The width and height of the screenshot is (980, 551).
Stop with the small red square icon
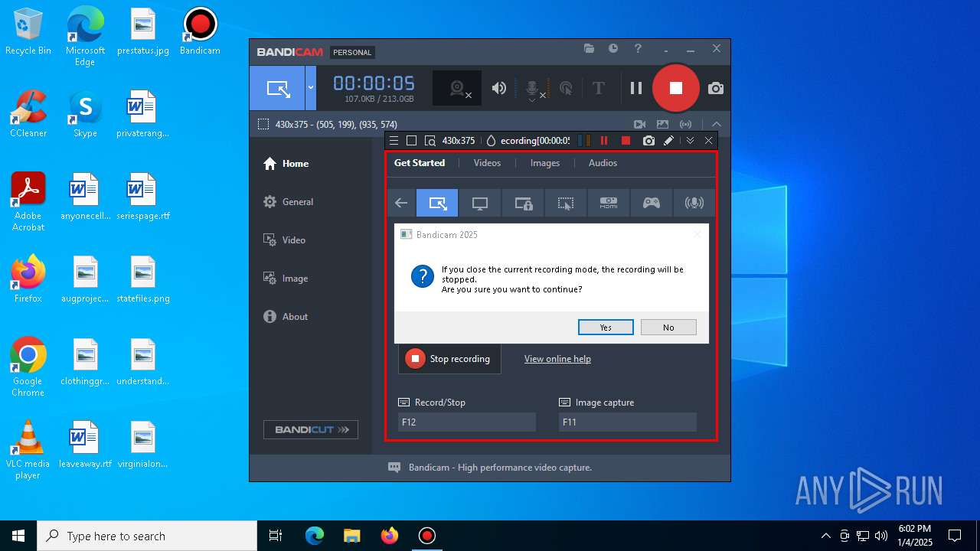click(626, 141)
